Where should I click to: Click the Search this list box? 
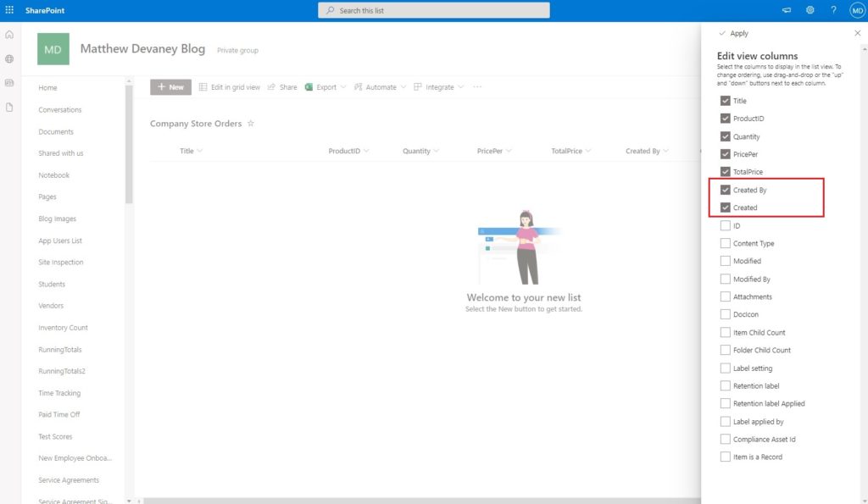434,9
